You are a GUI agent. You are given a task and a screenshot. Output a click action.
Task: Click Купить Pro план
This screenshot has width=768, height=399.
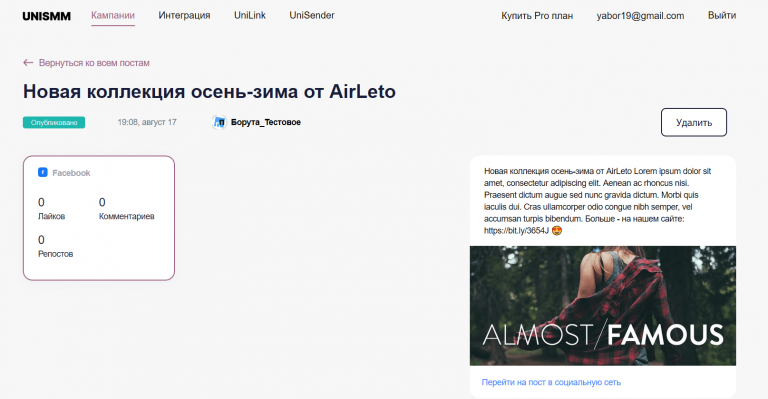[537, 16]
